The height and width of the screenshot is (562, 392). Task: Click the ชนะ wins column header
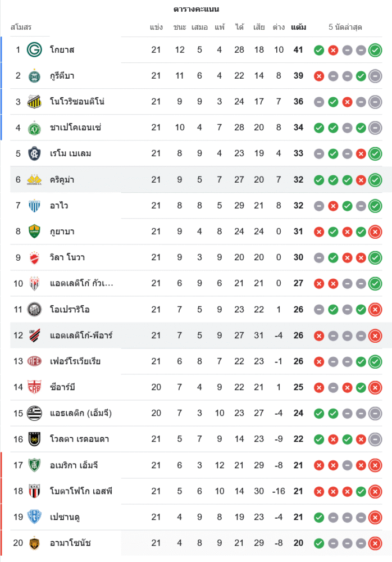pyautogui.click(x=180, y=27)
